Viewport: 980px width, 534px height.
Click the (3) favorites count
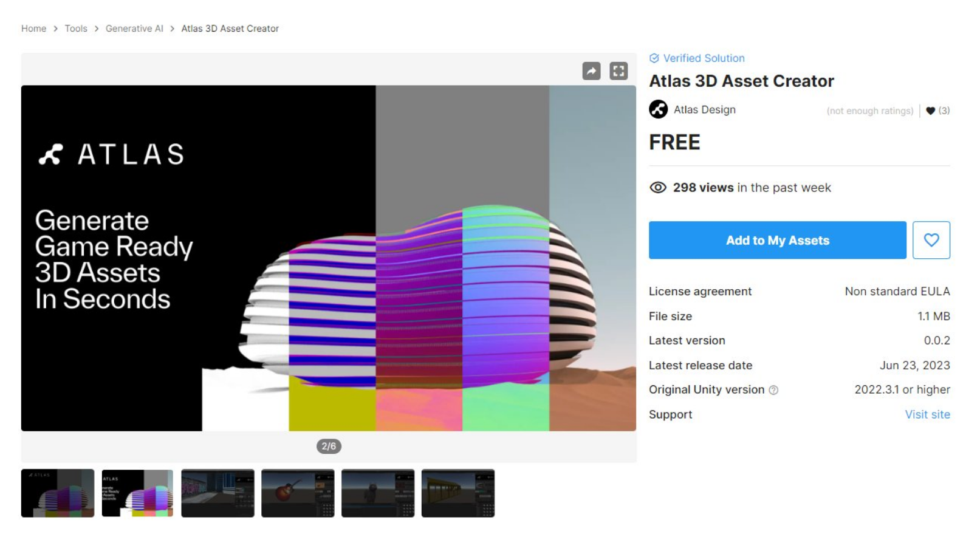click(944, 111)
